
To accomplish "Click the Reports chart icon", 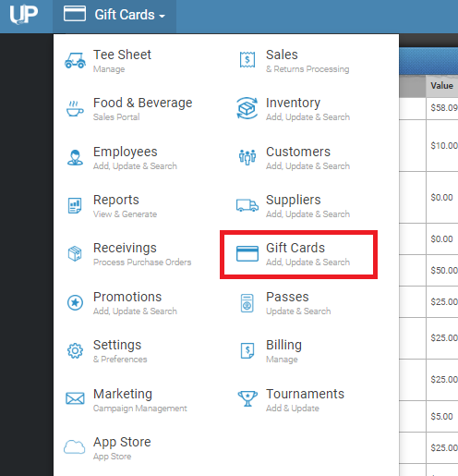I will coord(75,205).
